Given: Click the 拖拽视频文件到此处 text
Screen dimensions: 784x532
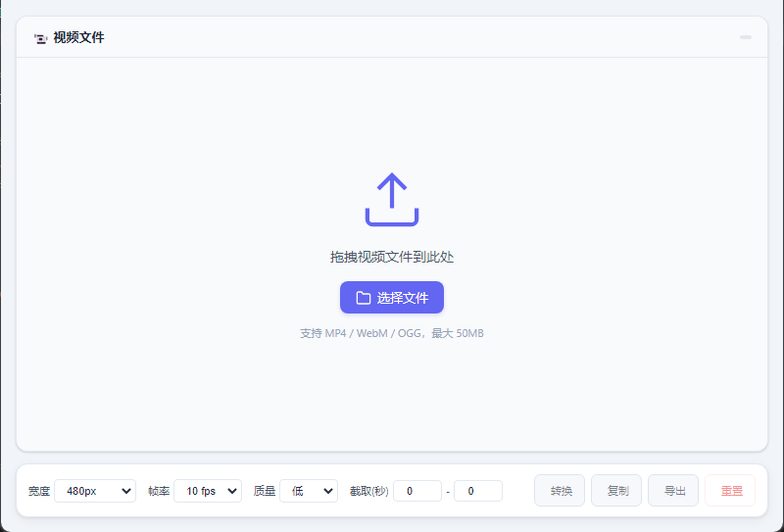Looking at the screenshot, I should [392, 258].
